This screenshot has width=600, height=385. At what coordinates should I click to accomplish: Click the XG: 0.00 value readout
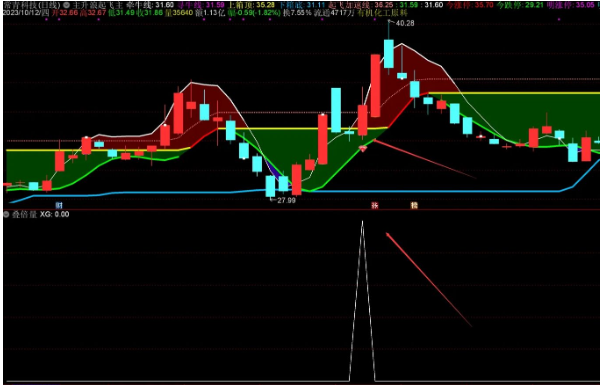(55, 214)
